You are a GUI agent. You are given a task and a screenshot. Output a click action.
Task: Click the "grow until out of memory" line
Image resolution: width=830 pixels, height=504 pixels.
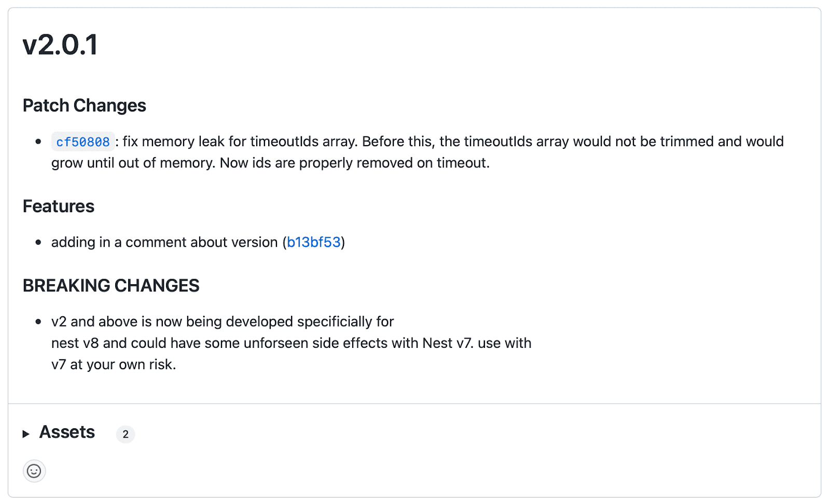pyautogui.click(x=132, y=163)
